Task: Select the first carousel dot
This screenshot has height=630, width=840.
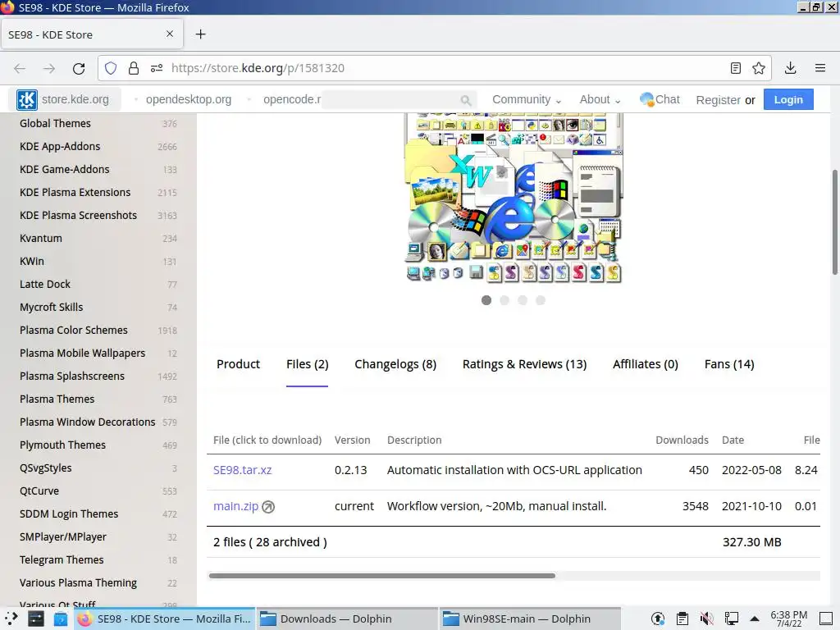Action: [x=486, y=300]
